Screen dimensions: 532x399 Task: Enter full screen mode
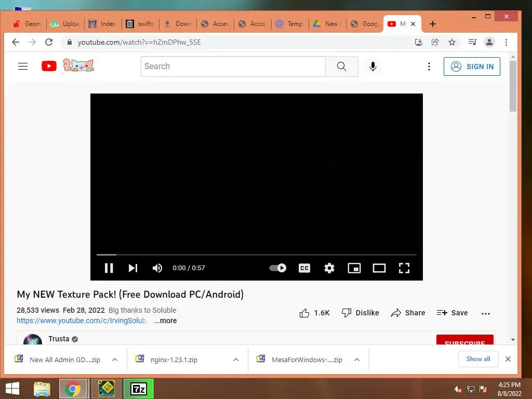coord(404,268)
